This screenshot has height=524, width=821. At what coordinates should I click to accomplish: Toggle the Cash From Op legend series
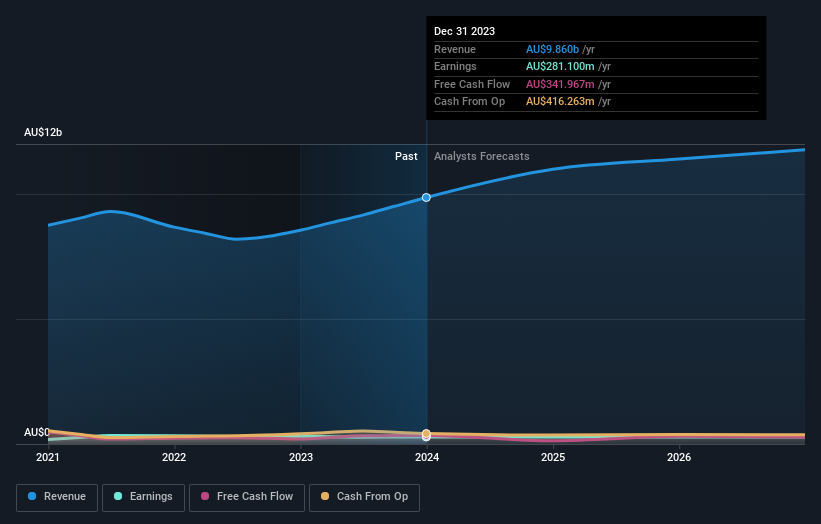pyautogui.click(x=364, y=497)
